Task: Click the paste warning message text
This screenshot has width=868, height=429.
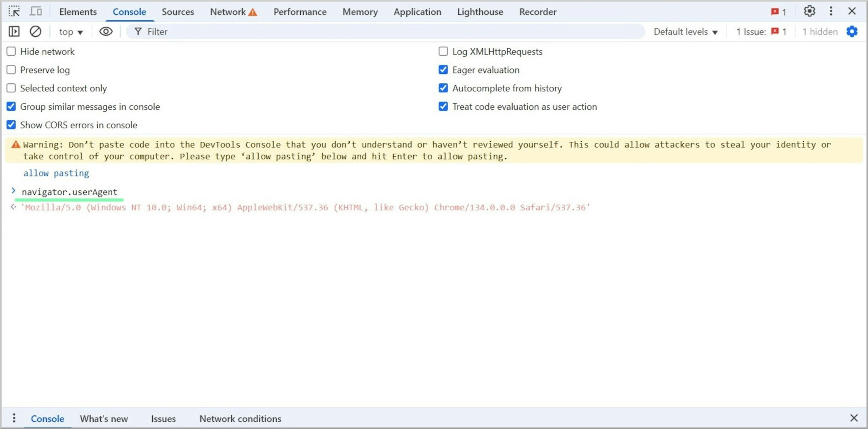Action: (427, 150)
